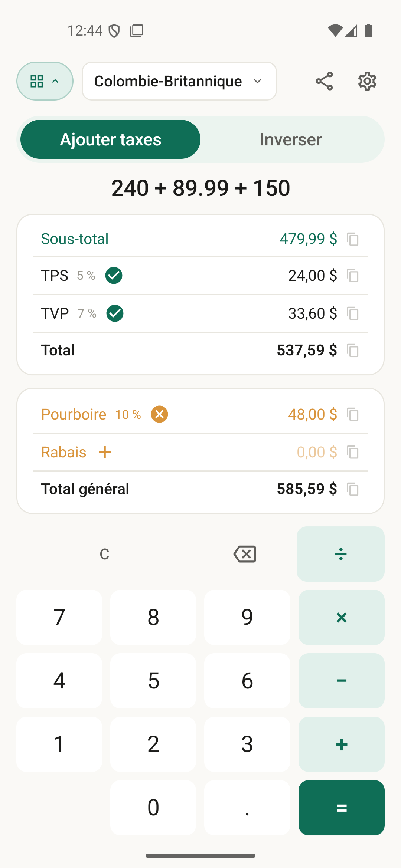Uncheck the TPS 5 % tax
Viewport: 401px width, 868px height.
(x=114, y=276)
